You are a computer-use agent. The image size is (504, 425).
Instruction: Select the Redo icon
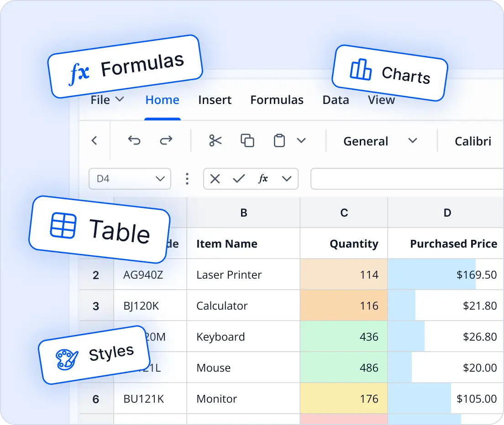pyautogui.click(x=166, y=141)
